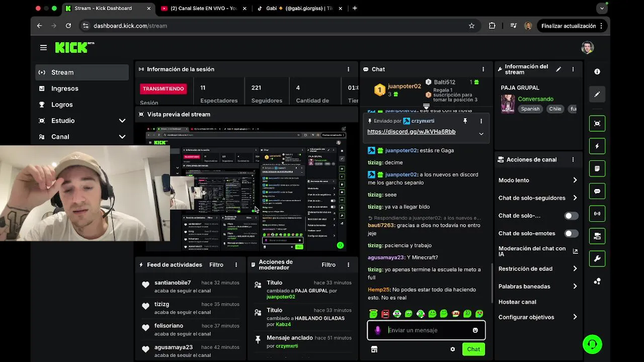
Task: Open the emoji picker in message box
Action: coord(475,330)
